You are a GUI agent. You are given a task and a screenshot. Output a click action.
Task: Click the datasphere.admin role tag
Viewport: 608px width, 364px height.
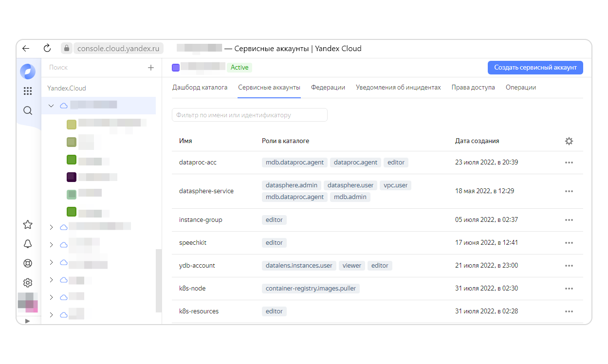[x=292, y=185]
